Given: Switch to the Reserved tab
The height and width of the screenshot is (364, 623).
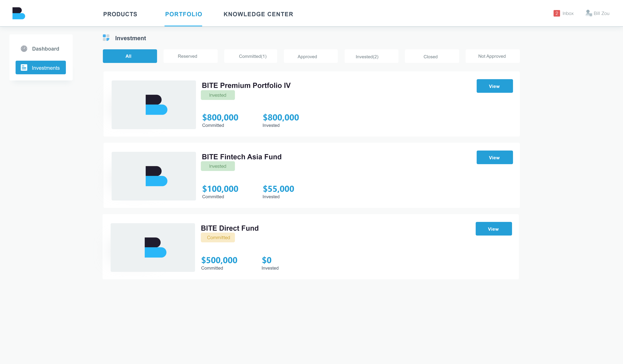Looking at the screenshot, I should (190, 56).
